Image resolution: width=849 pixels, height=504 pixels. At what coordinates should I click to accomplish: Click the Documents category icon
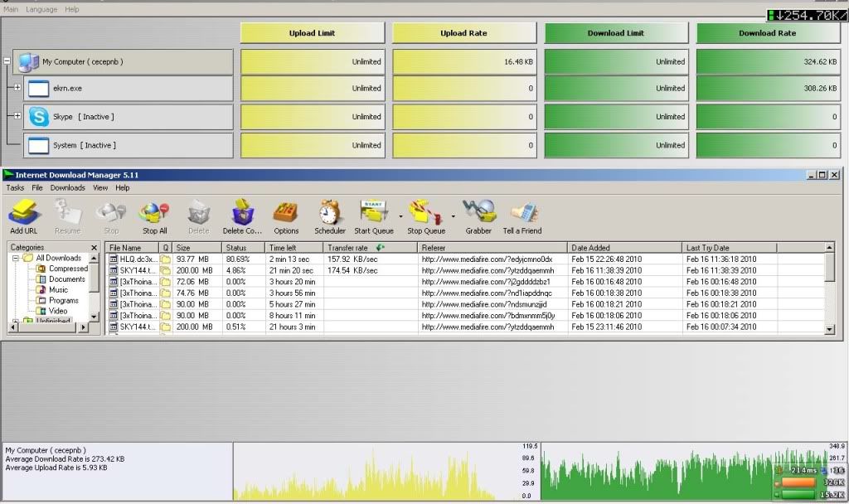pyautogui.click(x=41, y=279)
